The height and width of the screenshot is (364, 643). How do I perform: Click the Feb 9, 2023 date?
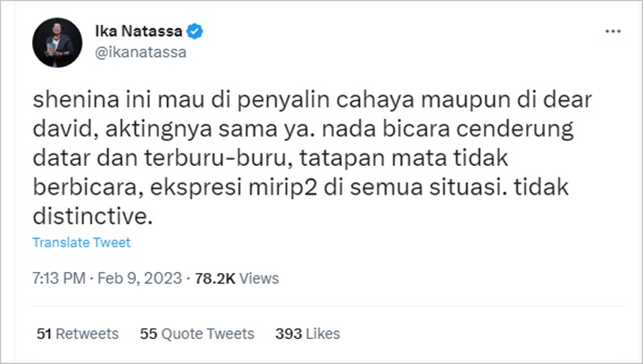point(139,278)
